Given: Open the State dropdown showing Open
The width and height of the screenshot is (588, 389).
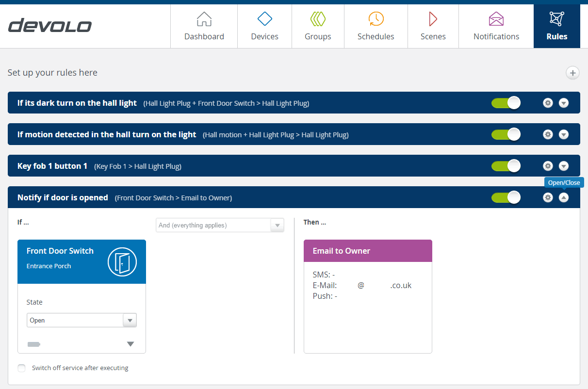Looking at the screenshot, I should (x=82, y=320).
